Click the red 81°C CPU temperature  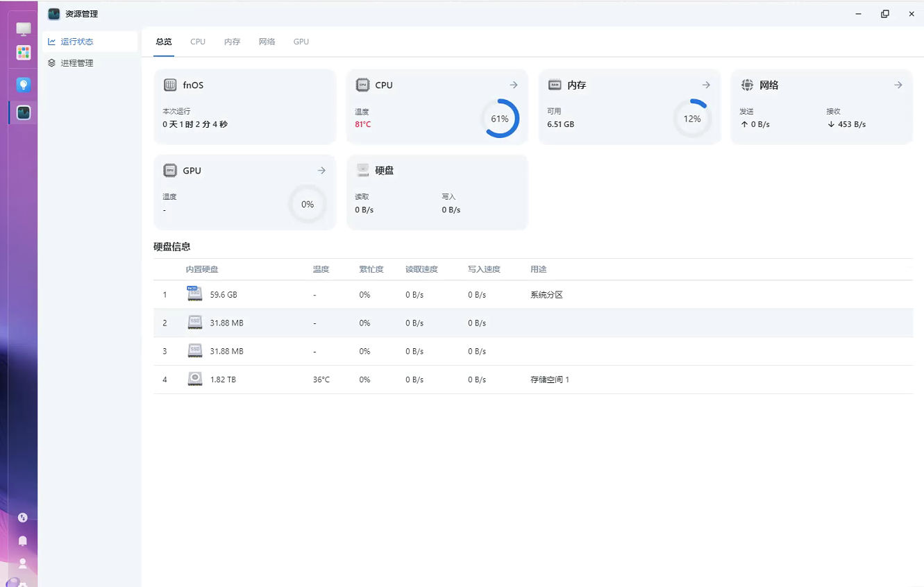point(363,125)
